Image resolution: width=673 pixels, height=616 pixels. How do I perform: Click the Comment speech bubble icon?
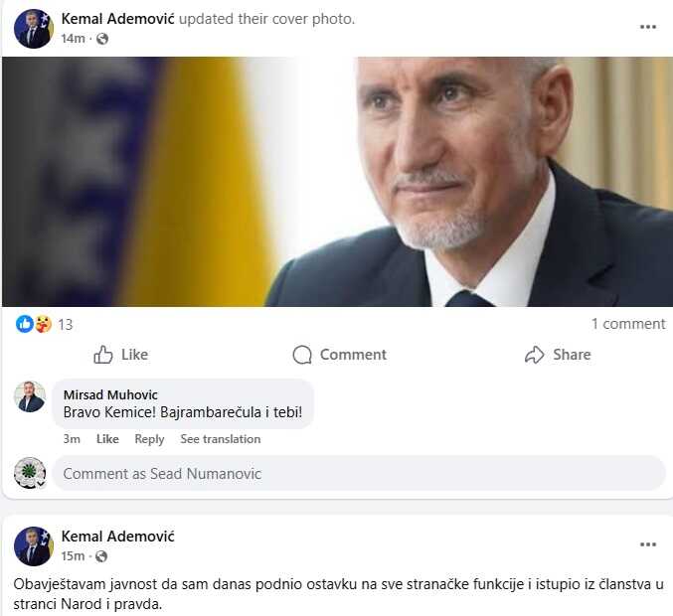[302, 355]
